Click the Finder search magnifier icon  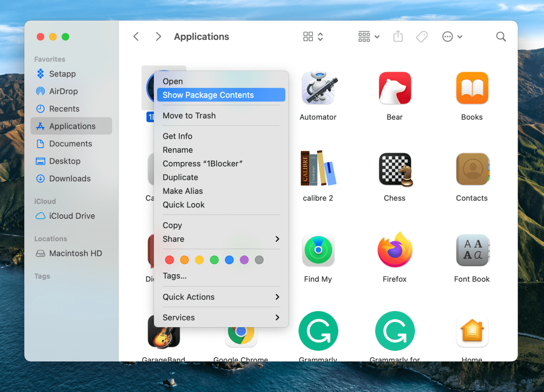click(501, 37)
